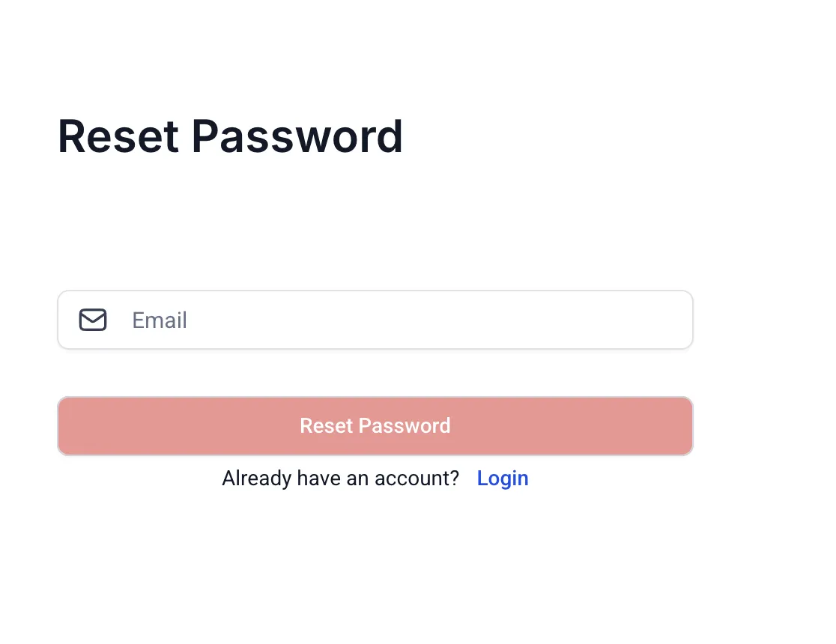Viewport: 836px width, 644px height.
Task: Click the word "Reset" in the heading
Action: tap(118, 136)
